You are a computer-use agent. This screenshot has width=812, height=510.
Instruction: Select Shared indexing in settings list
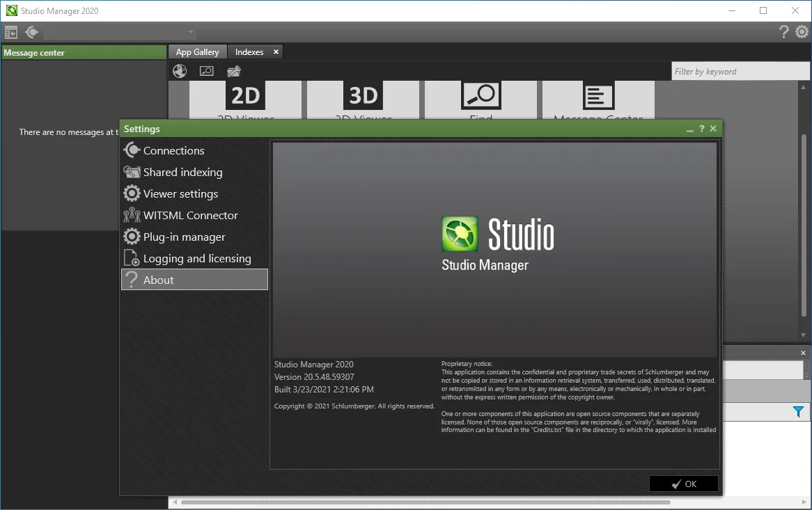click(x=194, y=173)
